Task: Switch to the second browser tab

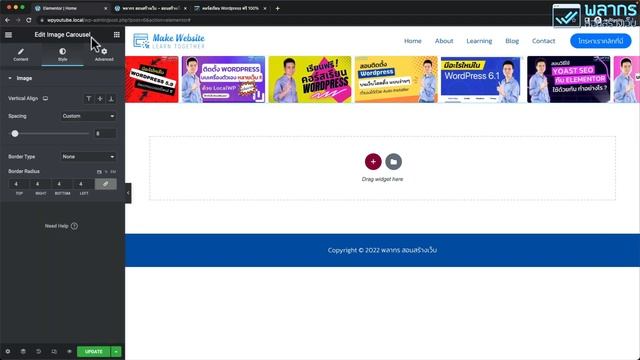Action: pos(150,8)
